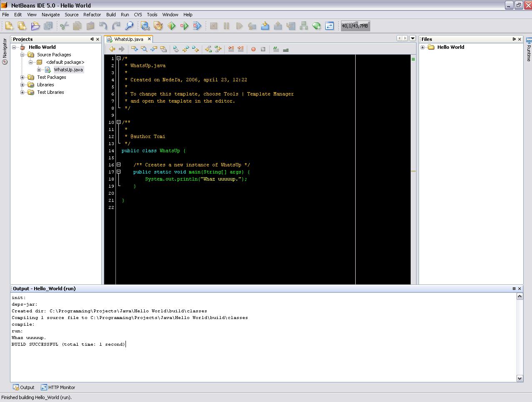Click the Debug Main Project icon
This screenshot has width=532, height=402.
pyautogui.click(x=184, y=26)
